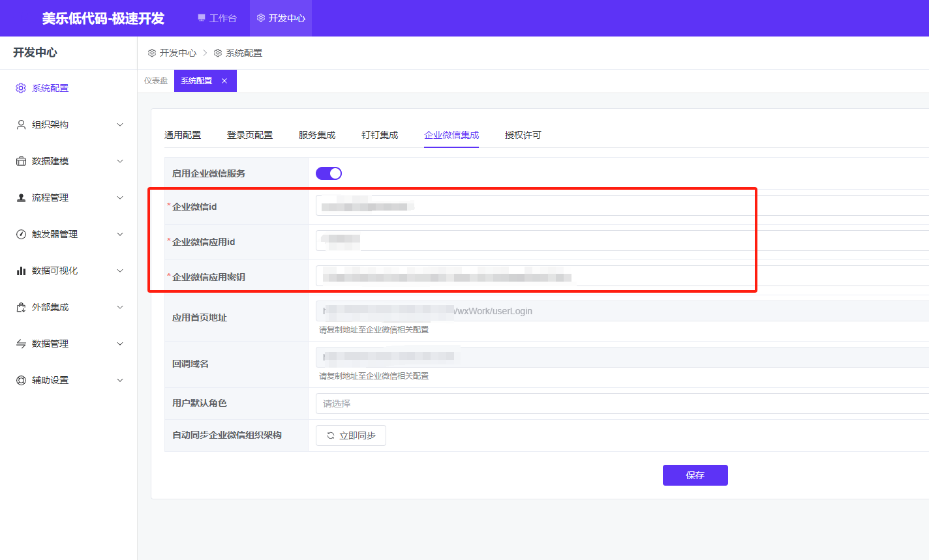Click the 数据可视化 bar chart icon

tap(21, 271)
